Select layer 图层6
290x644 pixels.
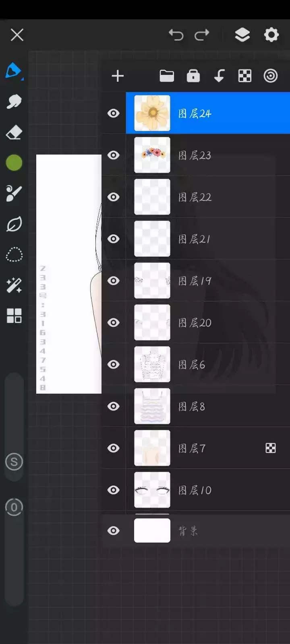pos(208,364)
